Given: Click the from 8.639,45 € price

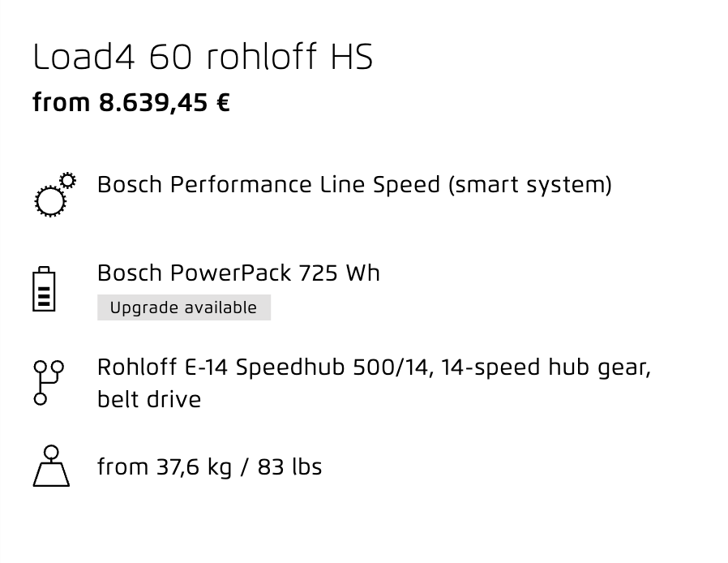Looking at the screenshot, I should [x=131, y=102].
